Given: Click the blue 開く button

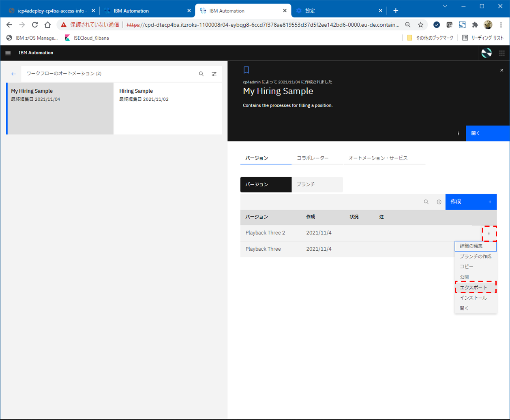Looking at the screenshot, I should (488, 134).
